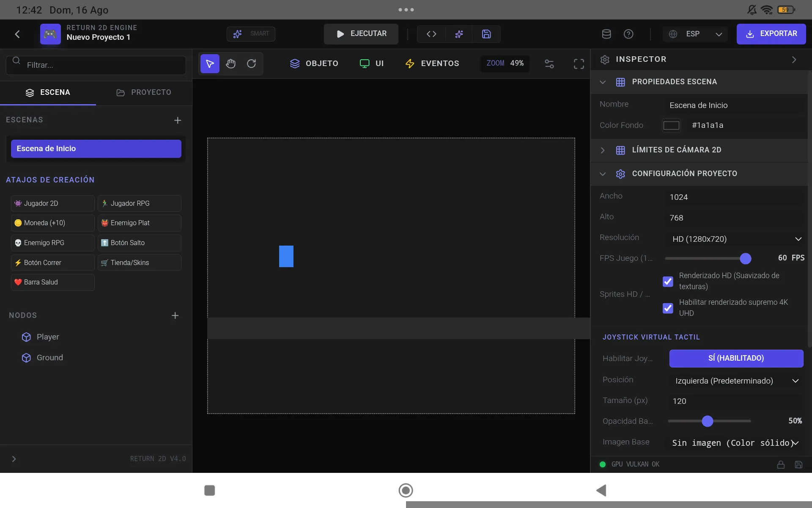Open canvas settings sliders icon
Screen dimensions: 812x508
tap(549, 64)
